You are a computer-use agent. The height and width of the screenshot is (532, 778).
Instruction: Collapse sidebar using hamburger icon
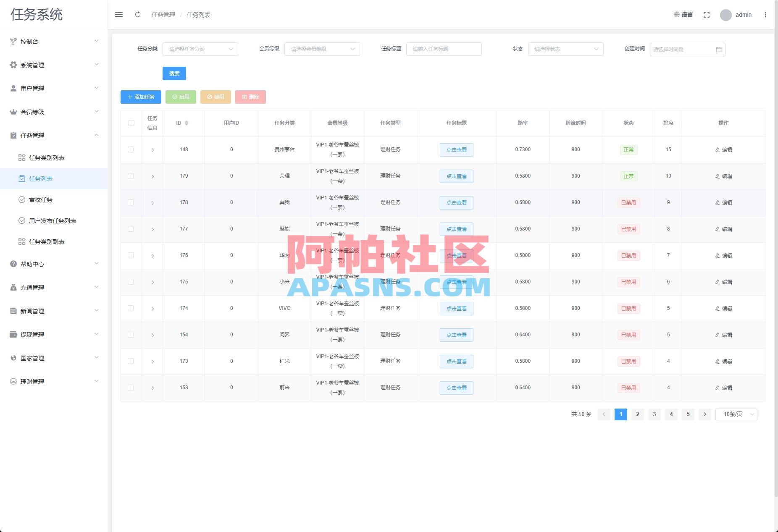[x=119, y=14]
